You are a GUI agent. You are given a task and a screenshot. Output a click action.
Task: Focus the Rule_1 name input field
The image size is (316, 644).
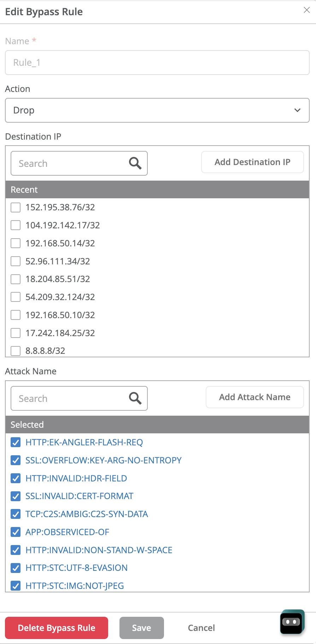[x=157, y=63]
